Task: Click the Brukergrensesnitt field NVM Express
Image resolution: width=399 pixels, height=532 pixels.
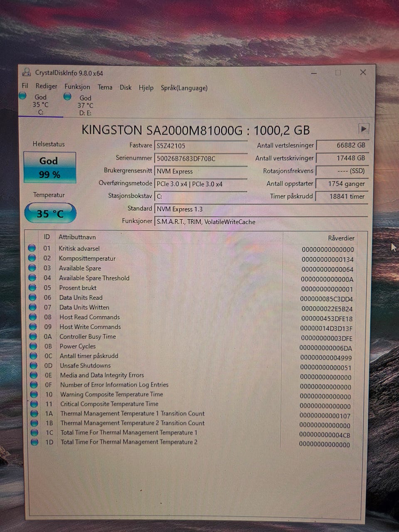Action: [201, 171]
